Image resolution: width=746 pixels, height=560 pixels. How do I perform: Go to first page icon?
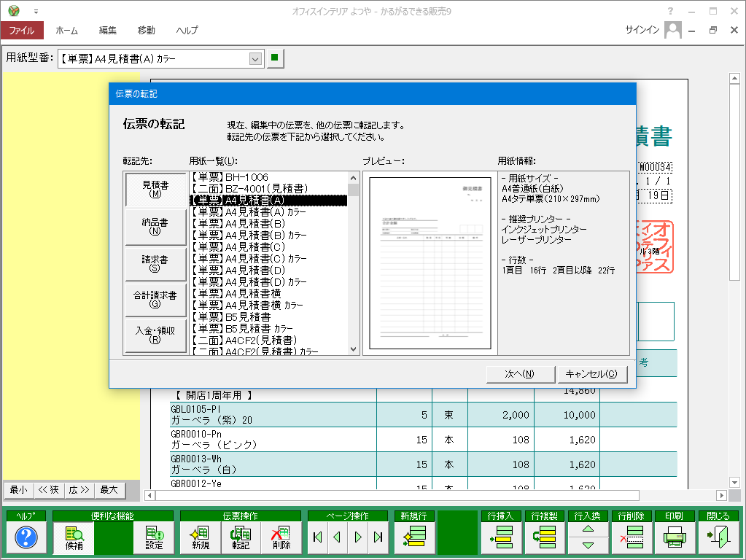318,537
